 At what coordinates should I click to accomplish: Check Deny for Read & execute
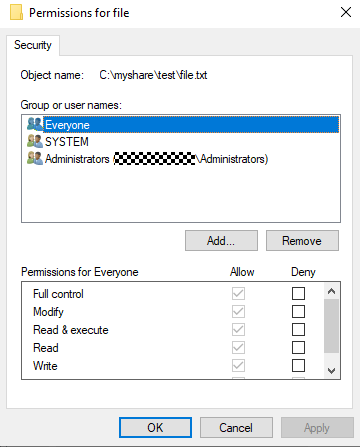tap(298, 330)
